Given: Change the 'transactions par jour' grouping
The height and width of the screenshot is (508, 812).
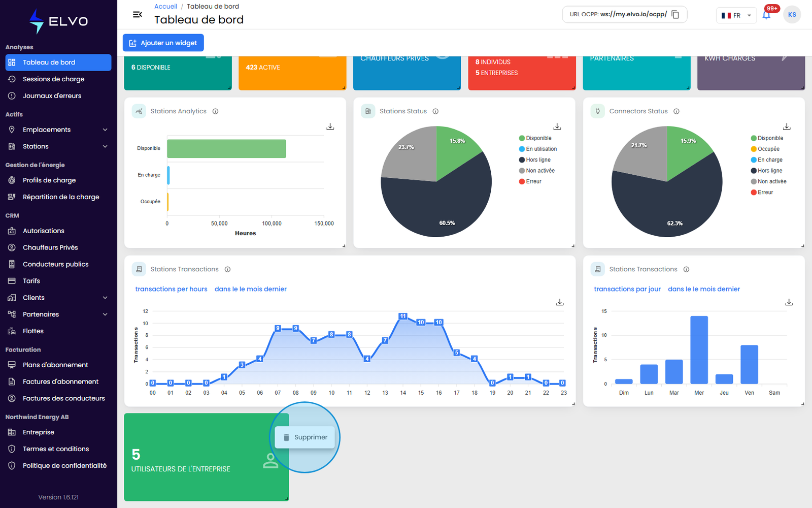Looking at the screenshot, I should pos(627,289).
